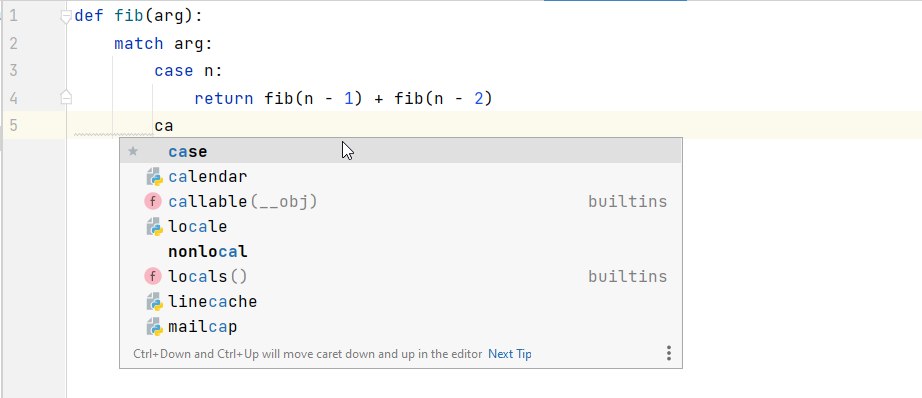Click 'fib(n - 2)' call on line 4
The height and width of the screenshot is (398, 922).
point(443,99)
